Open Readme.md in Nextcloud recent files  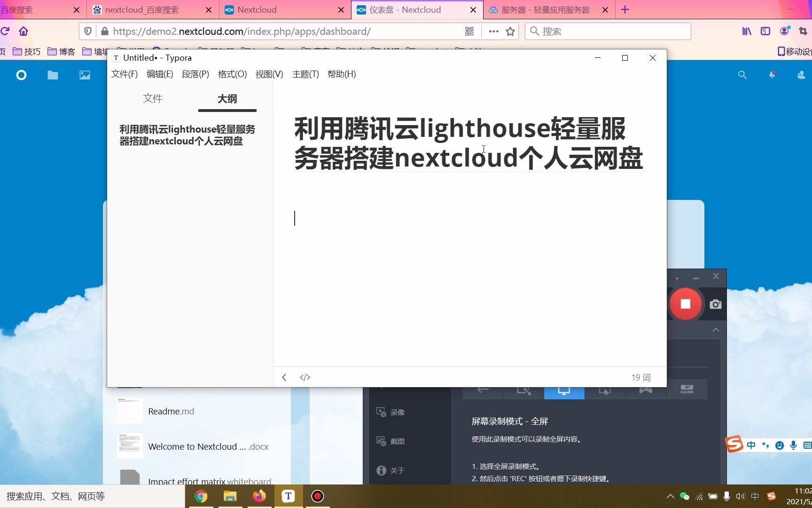pyautogui.click(x=171, y=411)
